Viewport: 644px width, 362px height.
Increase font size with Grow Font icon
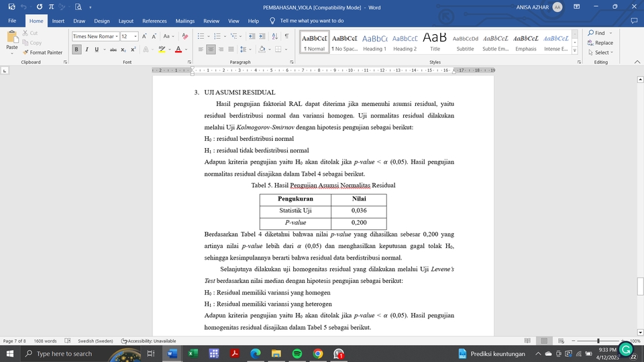pyautogui.click(x=144, y=36)
